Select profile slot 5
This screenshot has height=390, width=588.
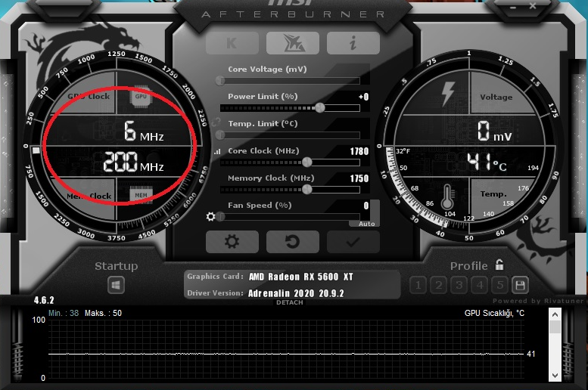[499, 286]
